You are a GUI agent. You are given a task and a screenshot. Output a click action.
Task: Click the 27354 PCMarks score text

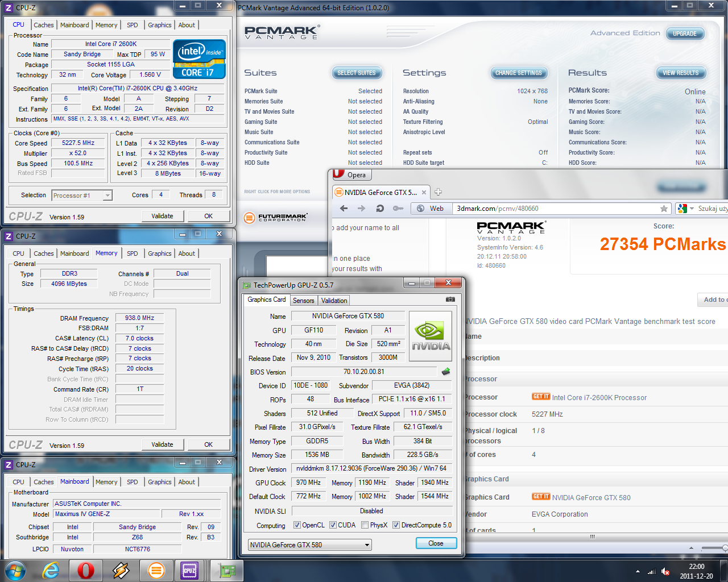click(663, 244)
